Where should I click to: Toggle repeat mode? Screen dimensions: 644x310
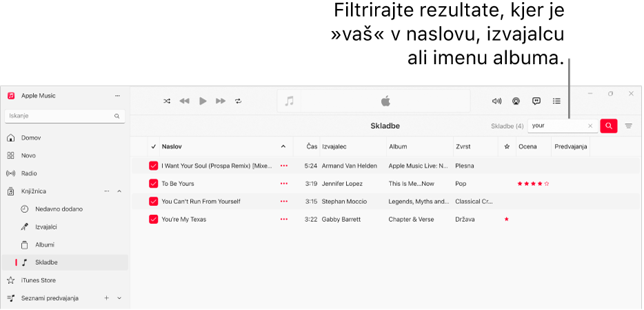(238, 101)
